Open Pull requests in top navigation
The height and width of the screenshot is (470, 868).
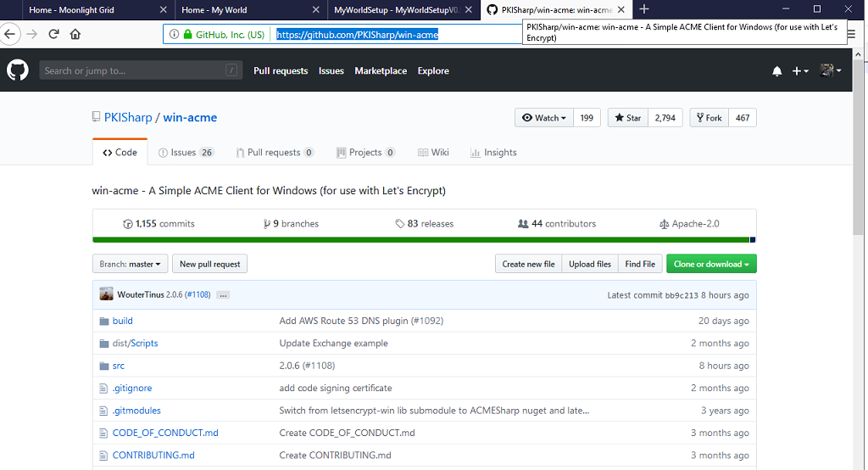click(x=281, y=71)
